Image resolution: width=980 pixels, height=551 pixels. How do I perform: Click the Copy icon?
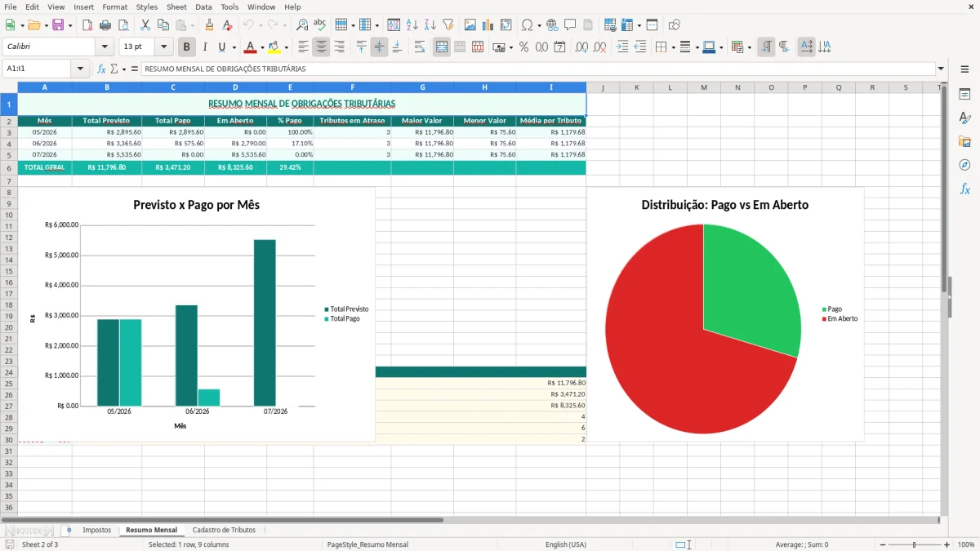[163, 25]
